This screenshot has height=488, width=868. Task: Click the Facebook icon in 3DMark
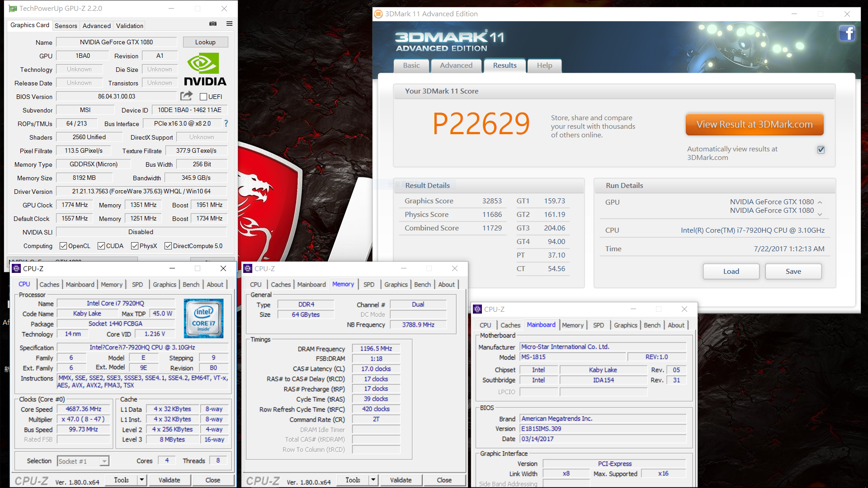(847, 33)
